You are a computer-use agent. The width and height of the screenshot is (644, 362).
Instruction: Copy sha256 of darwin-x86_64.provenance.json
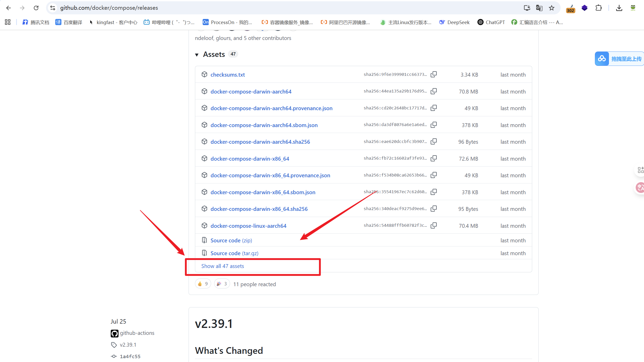[434, 175]
